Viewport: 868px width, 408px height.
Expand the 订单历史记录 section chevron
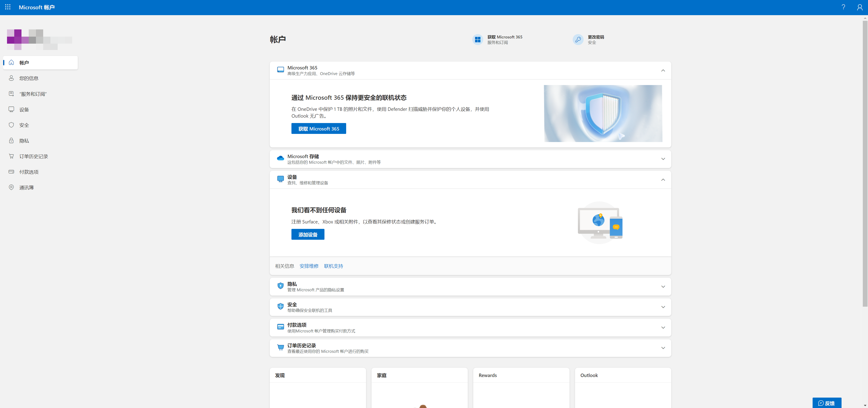[663, 348]
